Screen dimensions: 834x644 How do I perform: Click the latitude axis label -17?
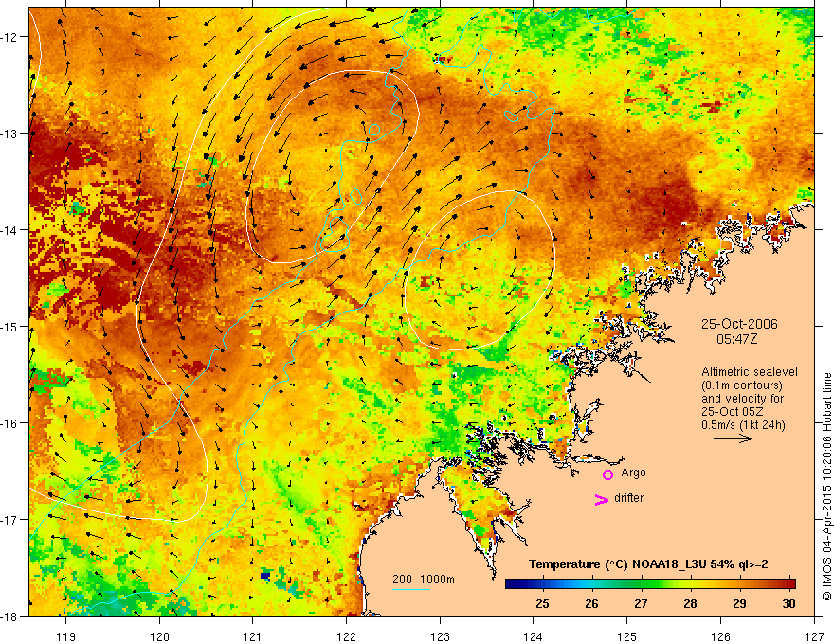pos(9,520)
